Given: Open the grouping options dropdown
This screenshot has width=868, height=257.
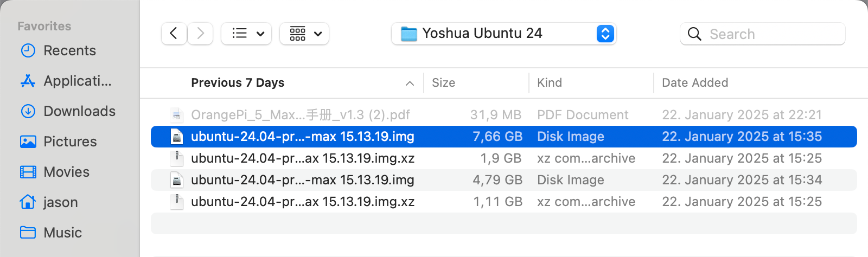Looking at the screenshot, I should point(304,34).
